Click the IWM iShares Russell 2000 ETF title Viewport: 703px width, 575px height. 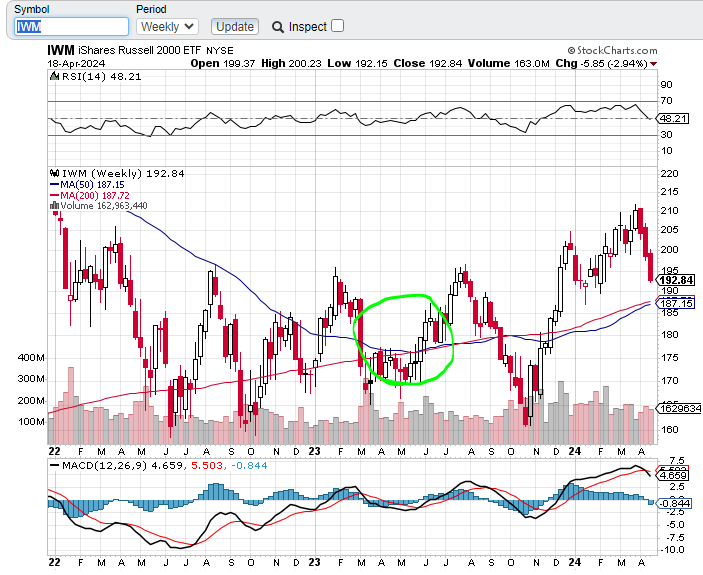coord(140,50)
